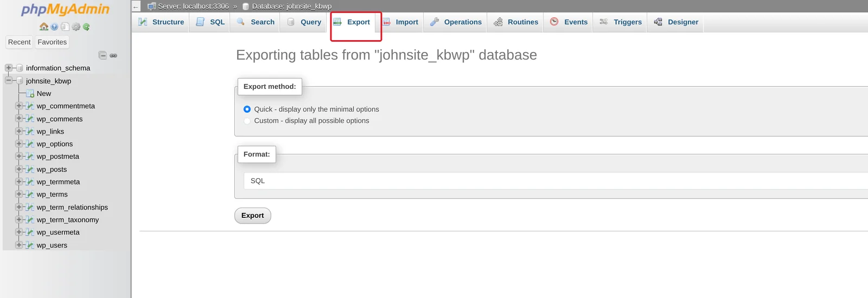Open the Search tab
The image size is (868, 298).
(256, 22)
